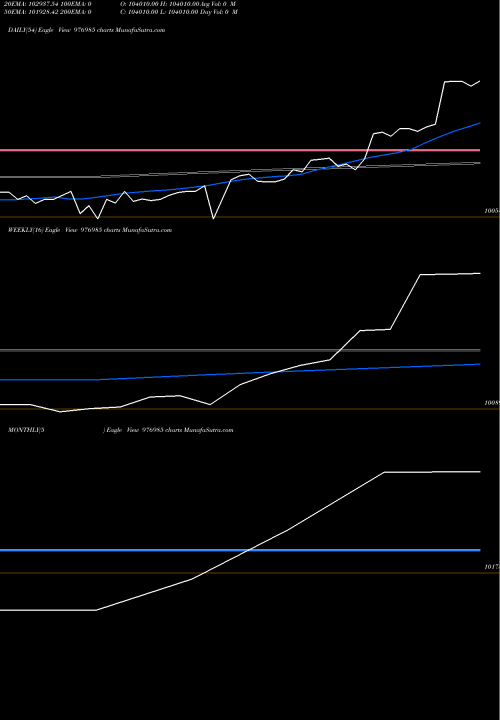Click the MONTHLY Eagle View chart title
Viewport: 500px width, 720px height.
[x=120, y=430]
